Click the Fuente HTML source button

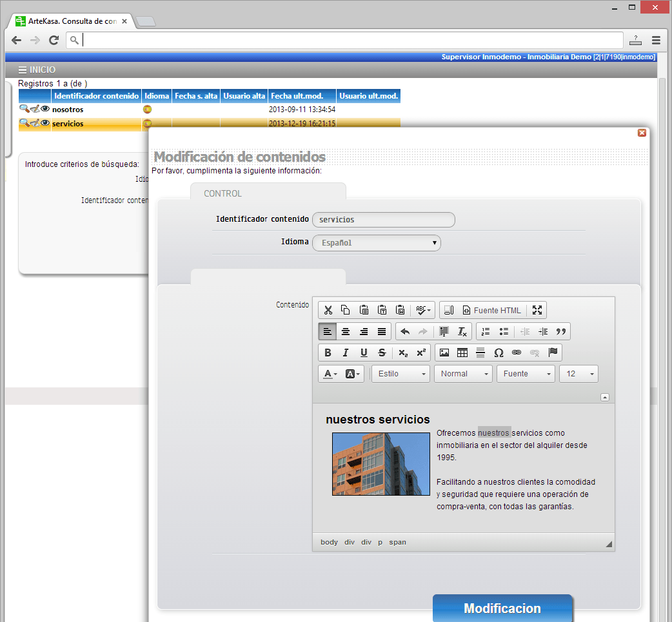(491, 310)
